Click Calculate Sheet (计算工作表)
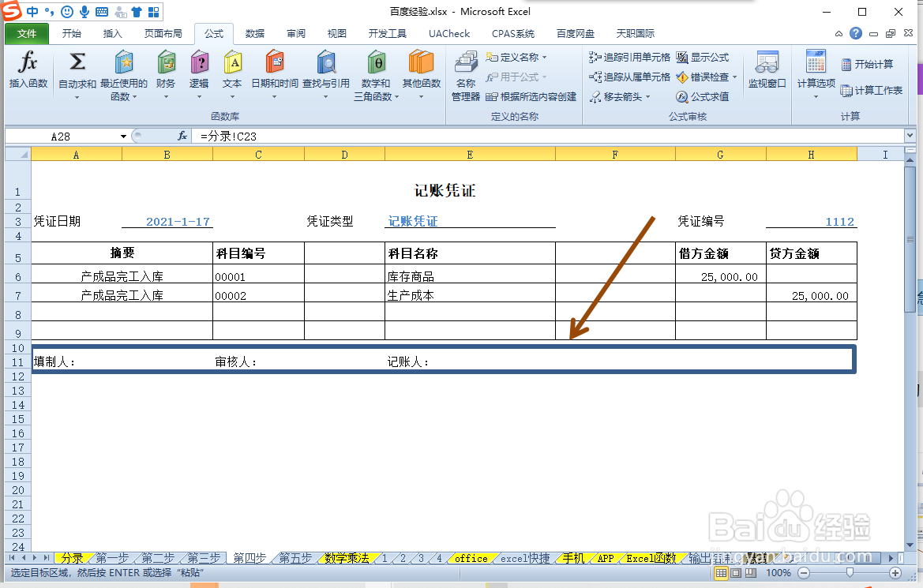The image size is (923, 588). 871,90
